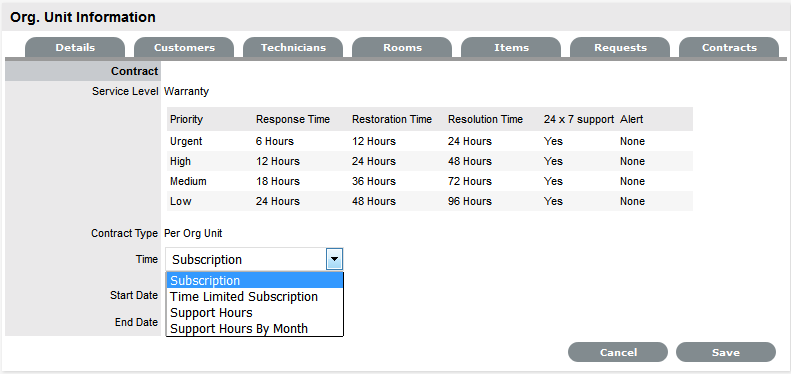This screenshot has width=791, height=374.
Task: Click the Time combo box field
Action: pos(254,260)
